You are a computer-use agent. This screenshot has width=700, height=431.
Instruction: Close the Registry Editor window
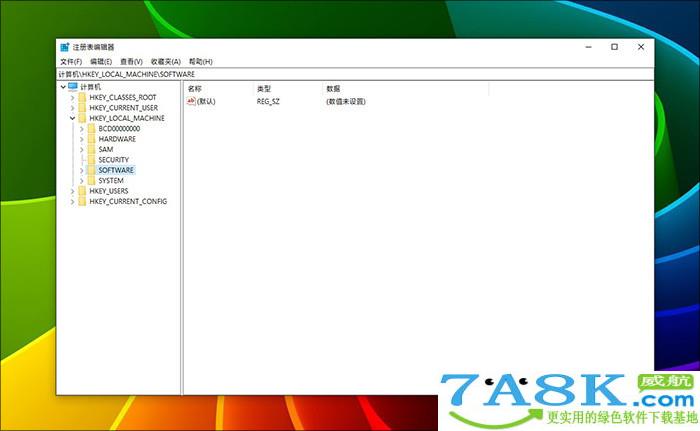(641, 47)
